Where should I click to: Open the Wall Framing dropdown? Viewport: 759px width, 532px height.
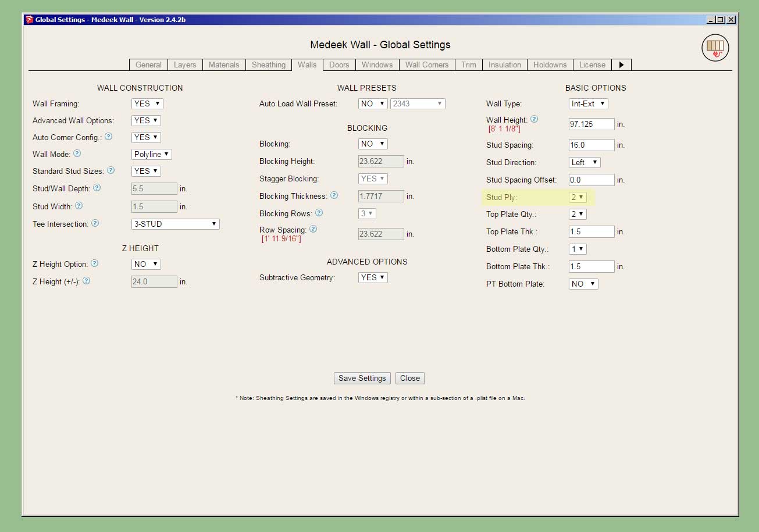pyautogui.click(x=147, y=103)
